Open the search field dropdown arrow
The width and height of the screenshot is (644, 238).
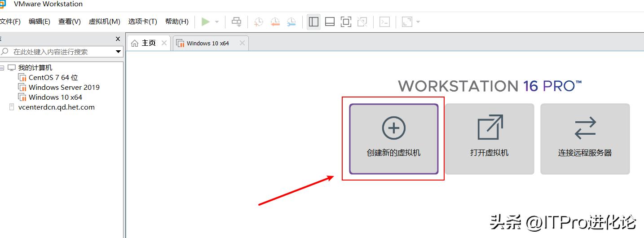tap(119, 52)
